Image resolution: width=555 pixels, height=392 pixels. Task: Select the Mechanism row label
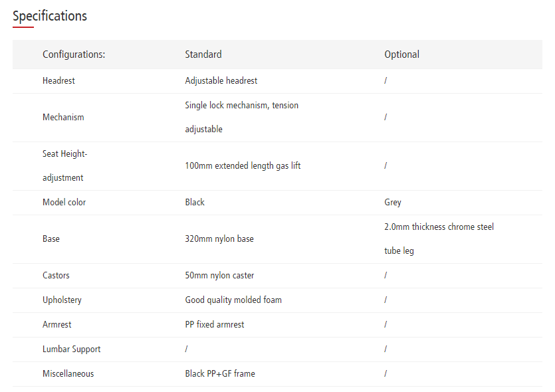(63, 118)
